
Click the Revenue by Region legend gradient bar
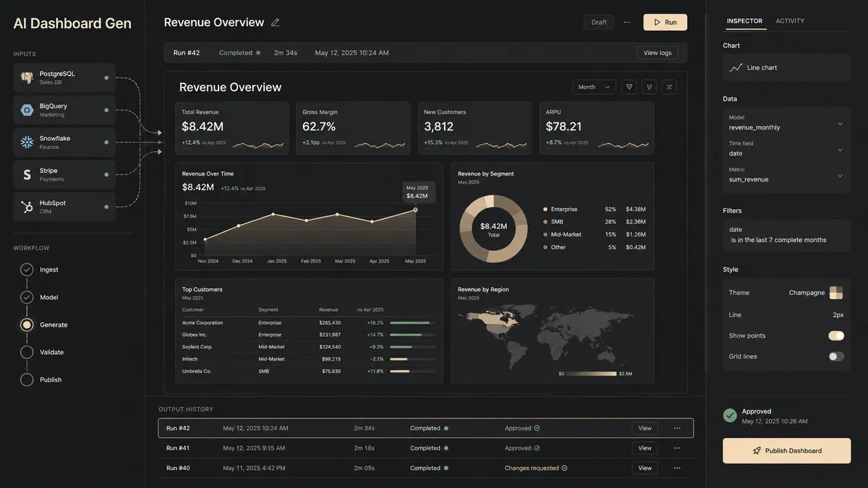click(591, 374)
